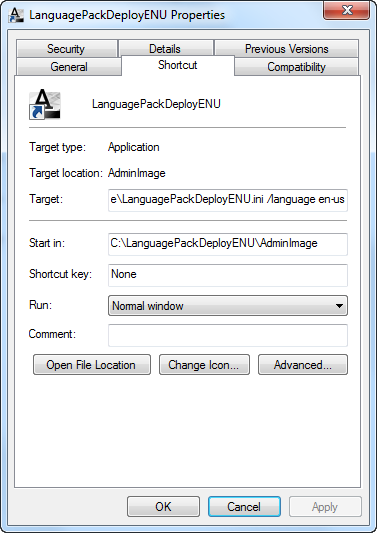Screen dimensions: 377x533
Task: Click the Target location value AdminImage
Action: pyautogui.click(x=137, y=173)
